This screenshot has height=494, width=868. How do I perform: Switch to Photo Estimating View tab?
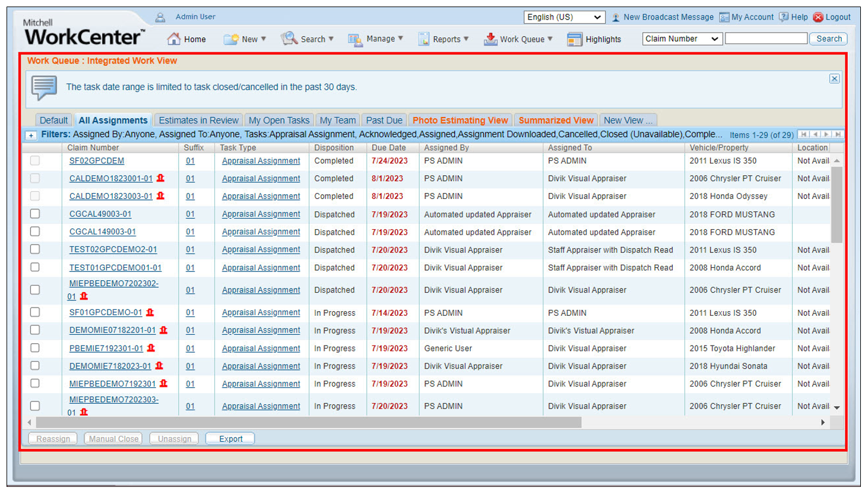(x=460, y=120)
